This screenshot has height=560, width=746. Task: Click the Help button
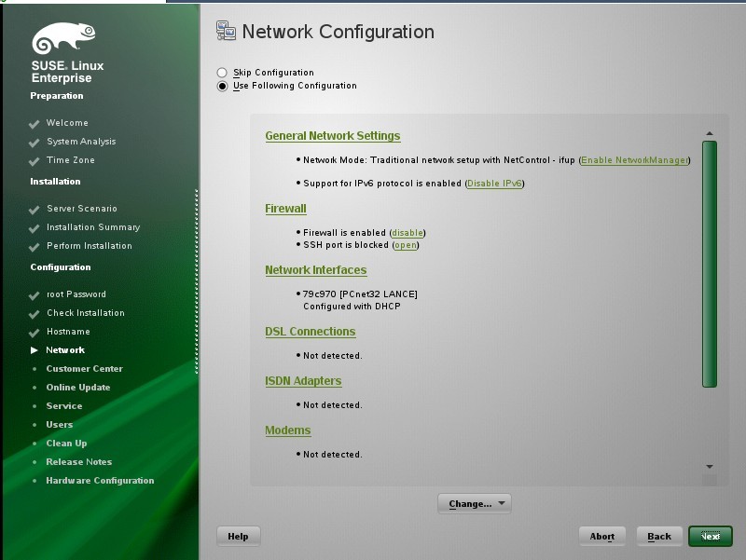pos(239,536)
